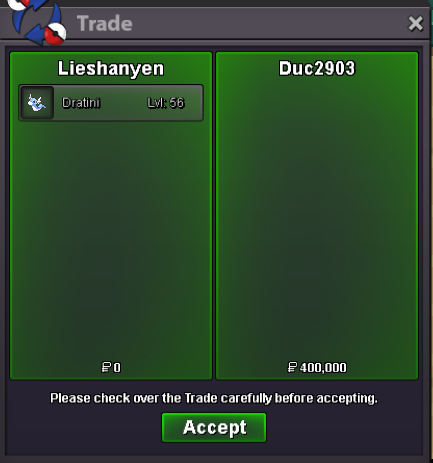
Task: Click the Trade window title bar
Action: point(233,23)
